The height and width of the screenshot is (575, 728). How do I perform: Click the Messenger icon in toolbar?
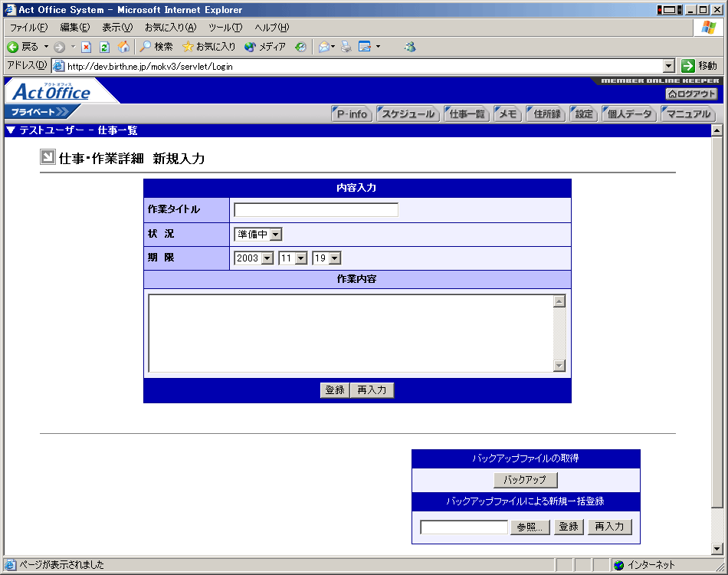click(410, 47)
